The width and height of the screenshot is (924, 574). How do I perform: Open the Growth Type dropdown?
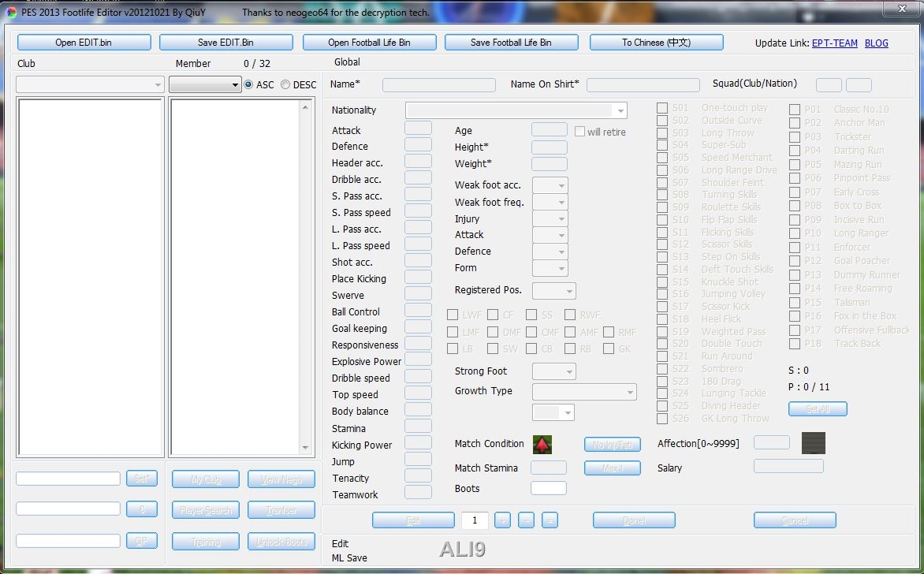pos(584,392)
